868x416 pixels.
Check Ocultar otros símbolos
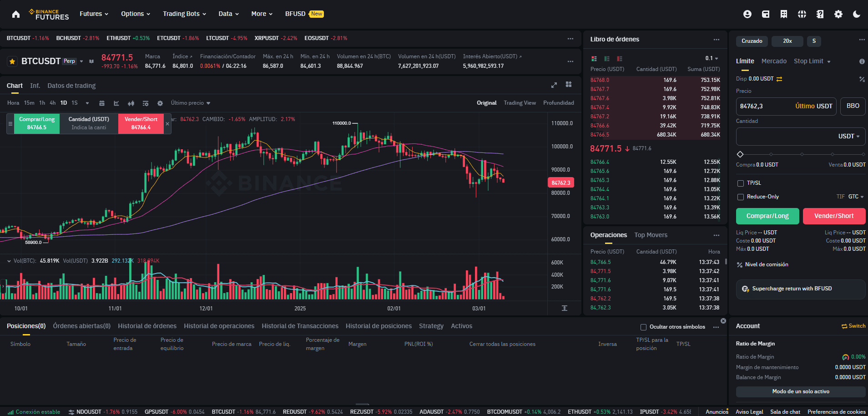tap(643, 327)
